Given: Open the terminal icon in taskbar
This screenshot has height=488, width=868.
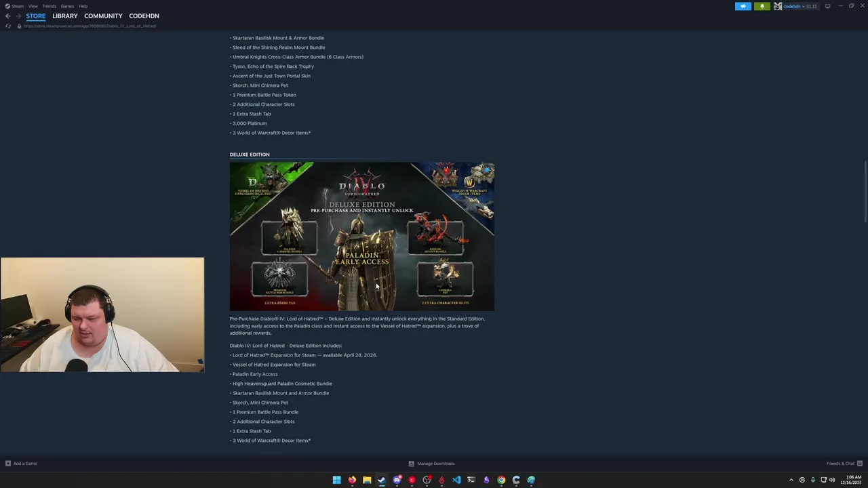Looking at the screenshot, I should click(471, 480).
